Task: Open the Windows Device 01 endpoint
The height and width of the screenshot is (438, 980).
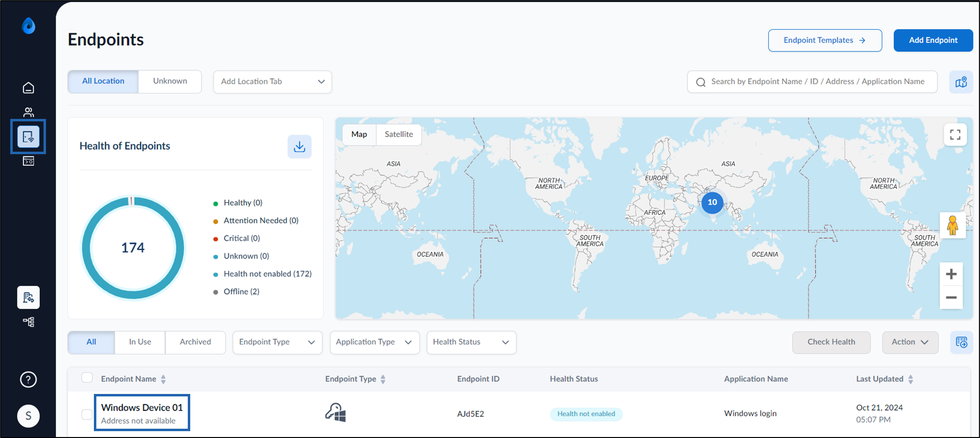Action: [x=142, y=408]
